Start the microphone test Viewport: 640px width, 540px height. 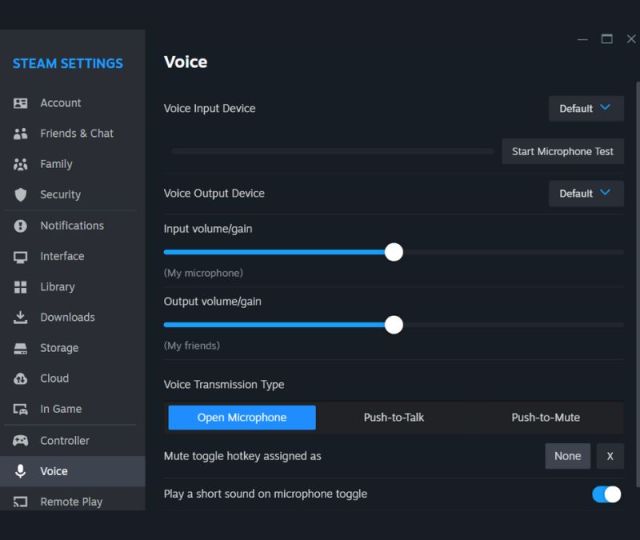click(562, 152)
